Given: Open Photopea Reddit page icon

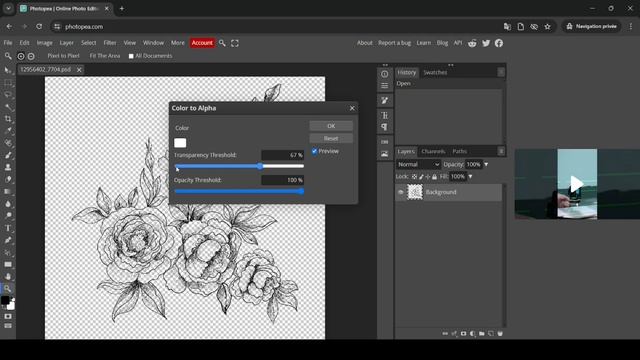Looking at the screenshot, I should tap(472, 43).
